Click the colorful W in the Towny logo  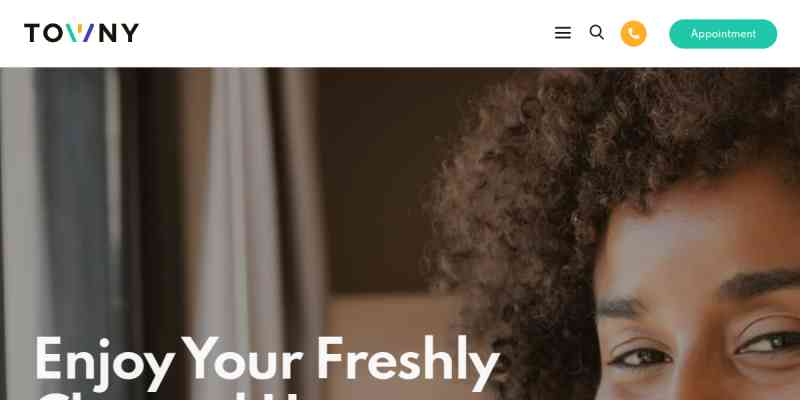pyautogui.click(x=81, y=33)
